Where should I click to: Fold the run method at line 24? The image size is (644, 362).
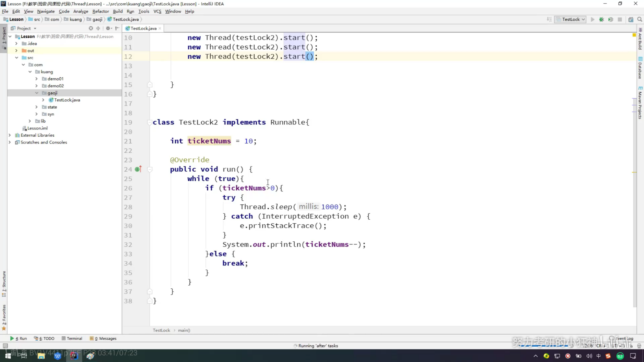pyautogui.click(x=150, y=169)
